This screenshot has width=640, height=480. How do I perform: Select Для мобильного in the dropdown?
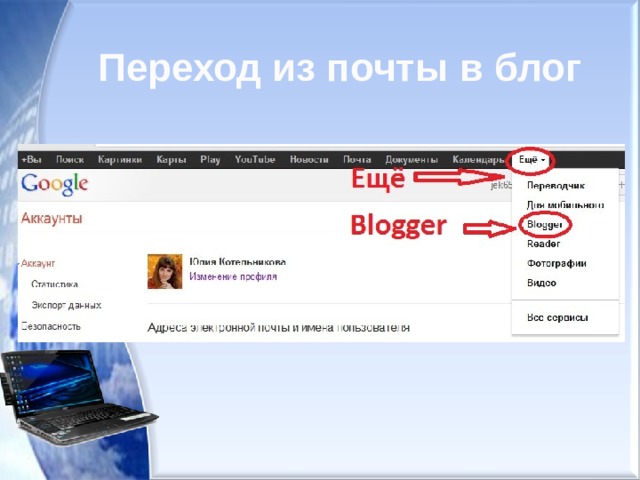pos(565,205)
